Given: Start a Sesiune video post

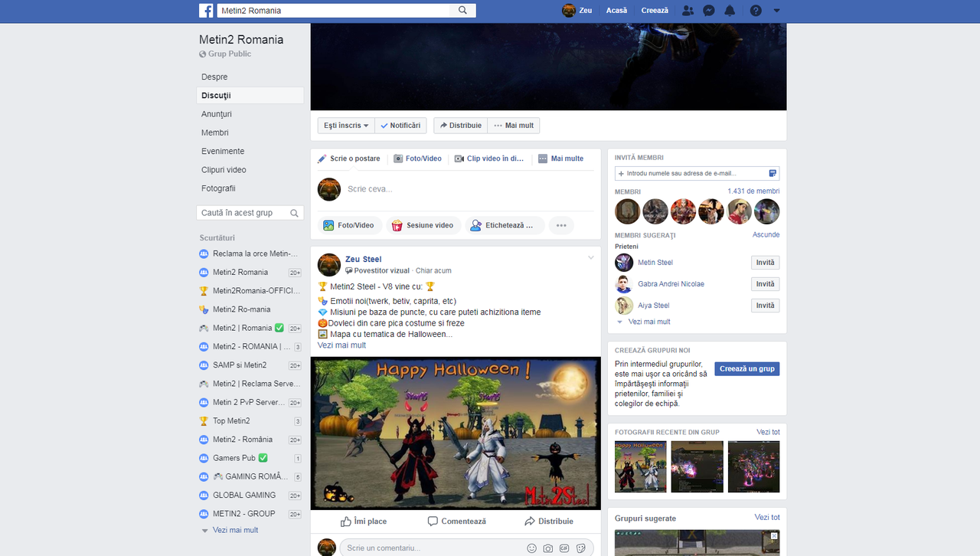Looking at the screenshot, I should pyautogui.click(x=421, y=225).
